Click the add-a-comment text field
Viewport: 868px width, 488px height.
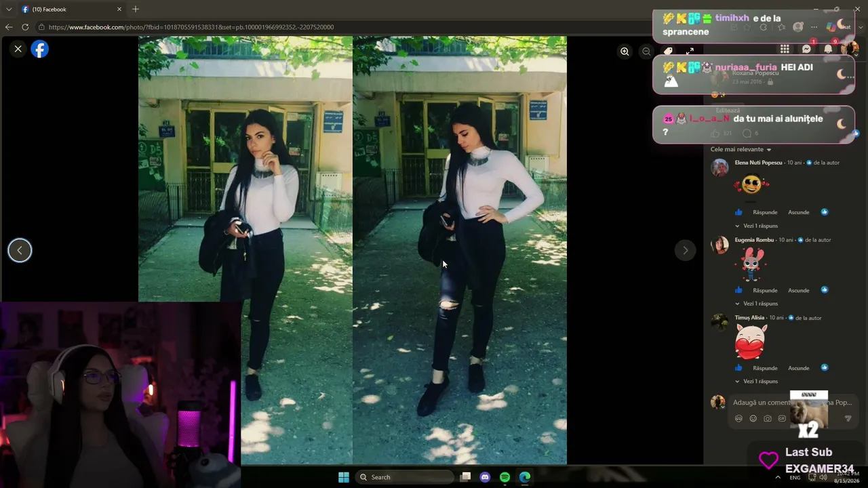[x=792, y=403]
